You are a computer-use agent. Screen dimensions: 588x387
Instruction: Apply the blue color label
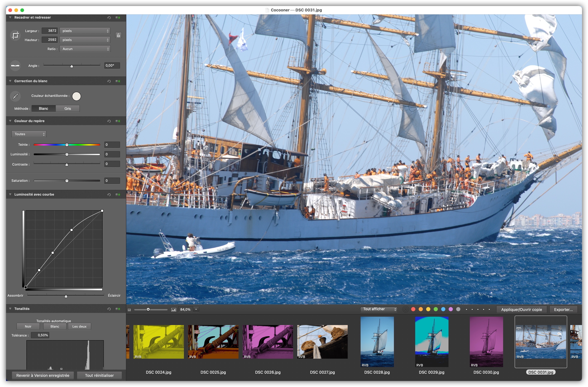click(443, 309)
